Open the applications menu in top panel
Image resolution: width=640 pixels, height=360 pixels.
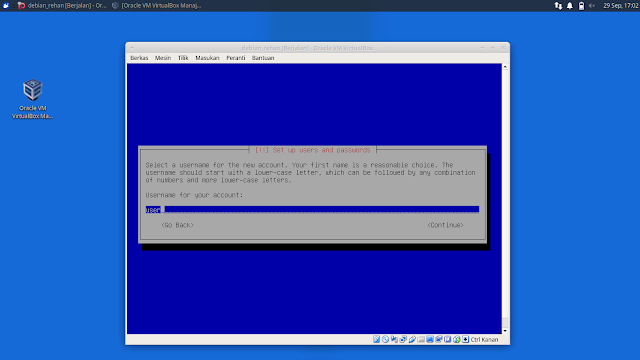[6, 6]
